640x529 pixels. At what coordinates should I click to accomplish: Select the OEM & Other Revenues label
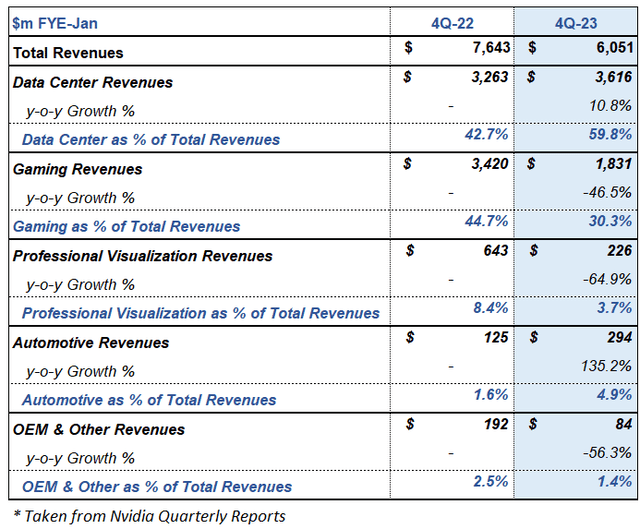98,429
